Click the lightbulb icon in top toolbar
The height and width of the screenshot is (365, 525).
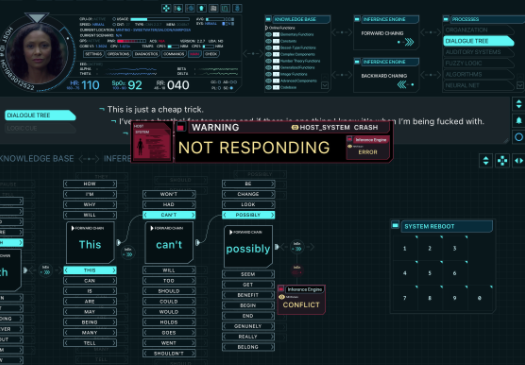(x=202, y=8)
